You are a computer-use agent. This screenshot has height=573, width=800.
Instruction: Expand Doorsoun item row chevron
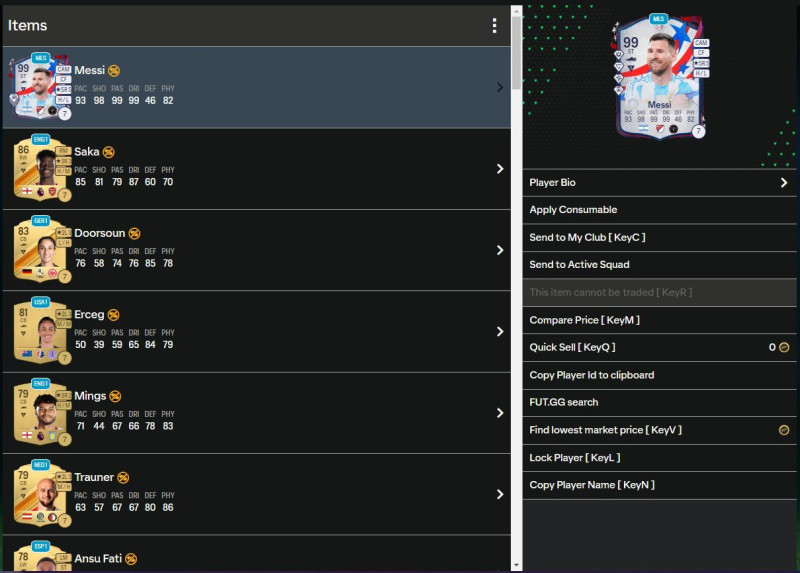[500, 250]
